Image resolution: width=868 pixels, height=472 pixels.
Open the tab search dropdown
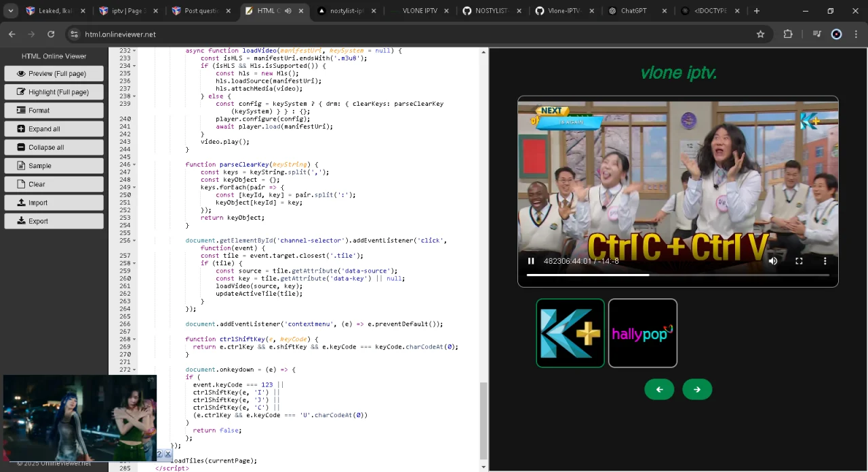[x=10, y=11]
